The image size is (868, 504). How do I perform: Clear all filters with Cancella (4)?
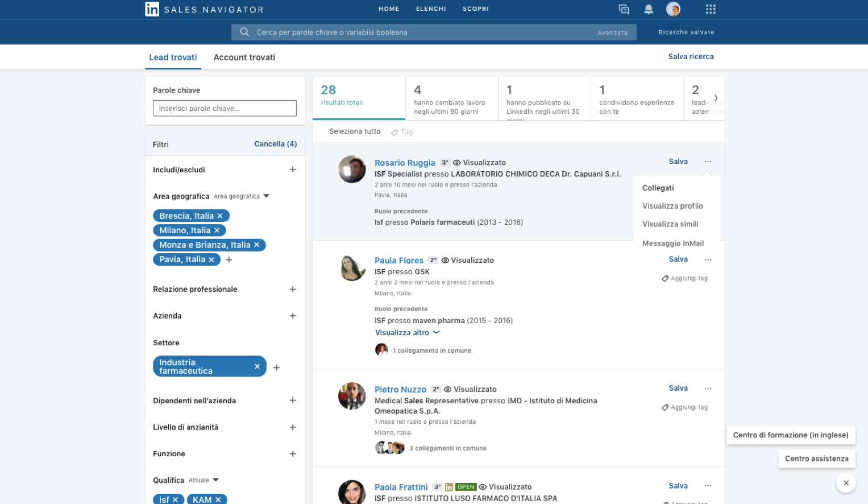click(275, 144)
